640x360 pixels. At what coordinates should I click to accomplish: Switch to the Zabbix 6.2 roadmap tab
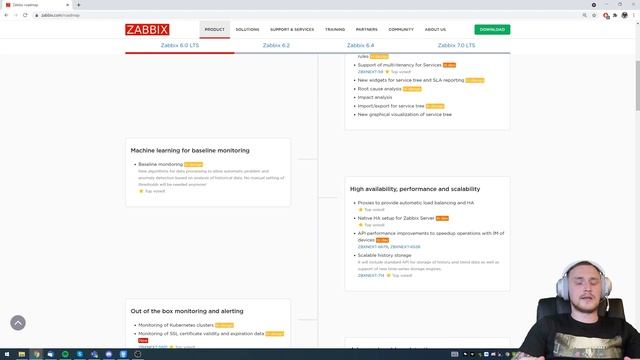276,45
